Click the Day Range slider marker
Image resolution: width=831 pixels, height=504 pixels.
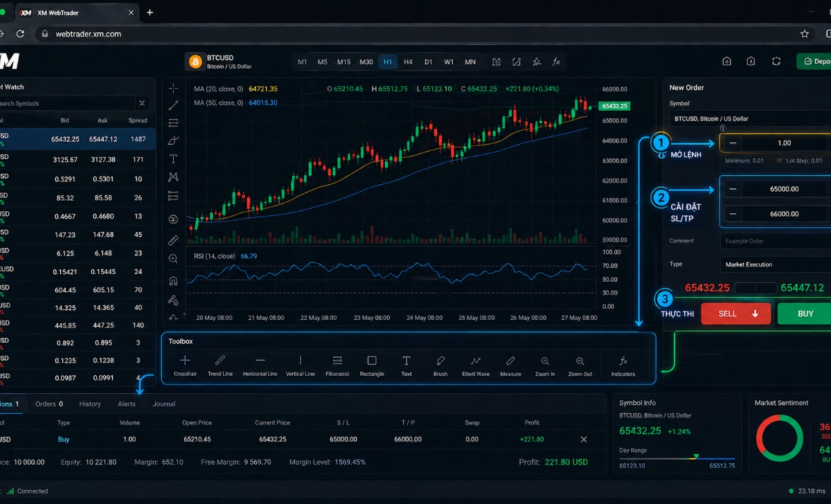[x=696, y=457]
